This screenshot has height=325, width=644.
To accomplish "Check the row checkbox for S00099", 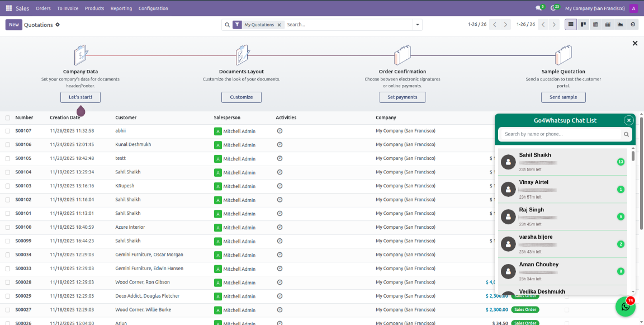I will (8, 241).
